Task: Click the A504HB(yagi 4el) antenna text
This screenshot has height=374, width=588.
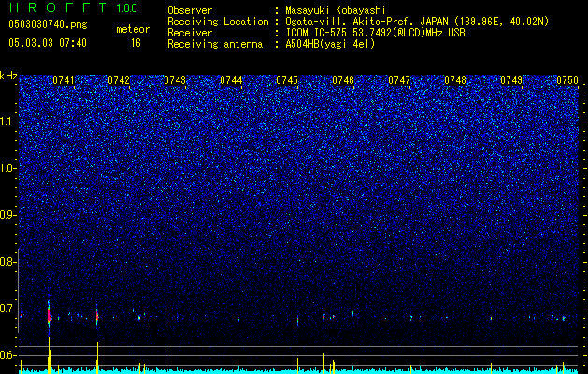Action: 330,44
